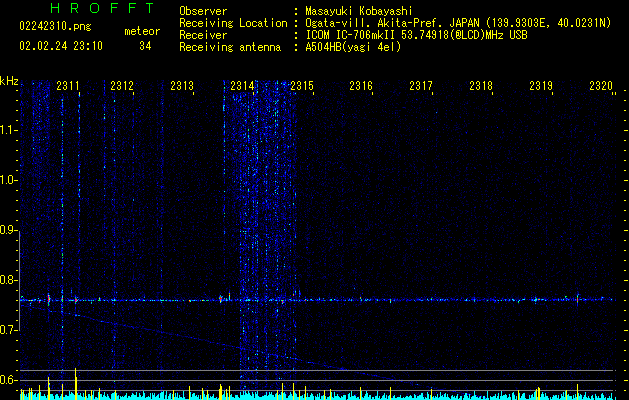
Task: Click the observer name Masayuki Kobayashi
Action: click(x=359, y=11)
